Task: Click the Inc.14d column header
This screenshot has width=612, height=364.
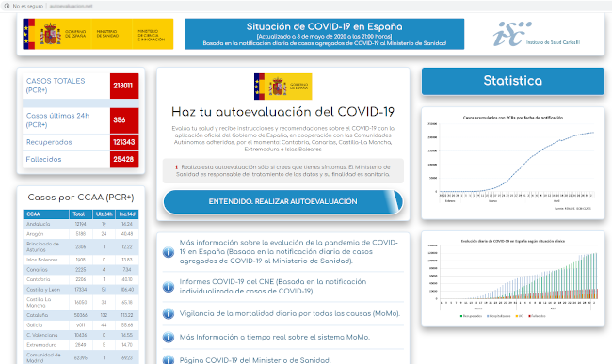Action: tap(127, 214)
